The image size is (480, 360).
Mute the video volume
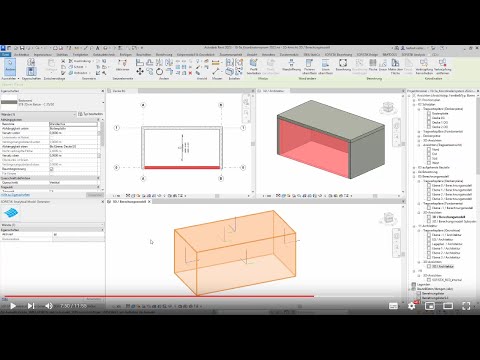(49, 306)
